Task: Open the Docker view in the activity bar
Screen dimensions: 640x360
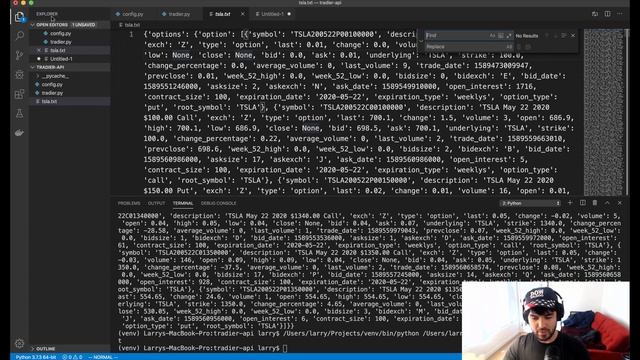Action: 19,133
